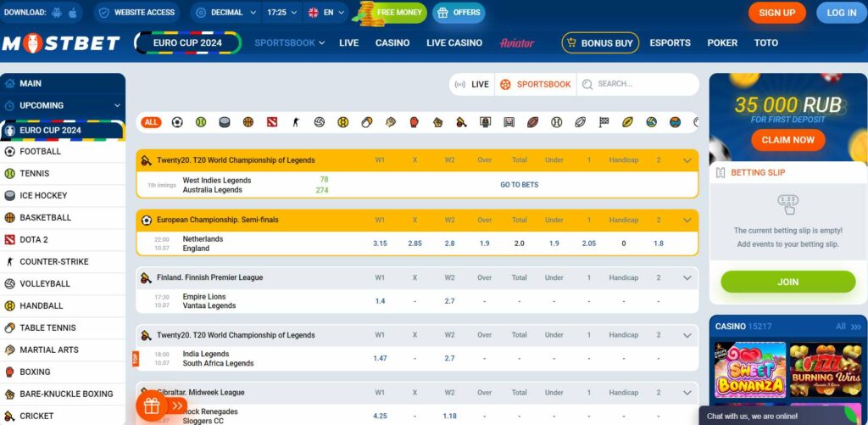Select the tennis ball icon in the sports filter strip
The height and width of the screenshot is (425, 868).
pyautogui.click(x=201, y=122)
